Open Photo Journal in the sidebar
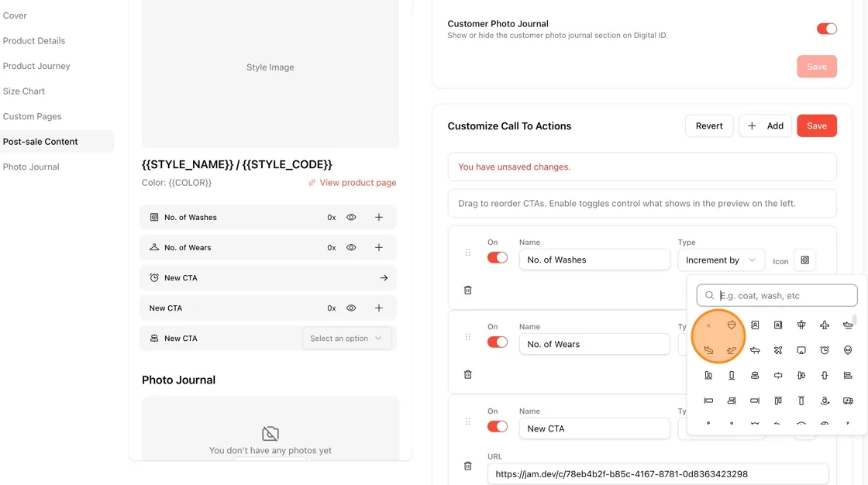 point(31,167)
